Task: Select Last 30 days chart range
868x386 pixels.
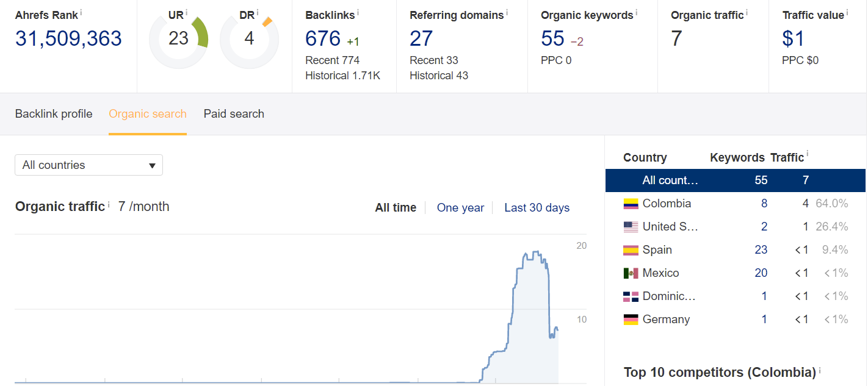Action: [x=537, y=208]
